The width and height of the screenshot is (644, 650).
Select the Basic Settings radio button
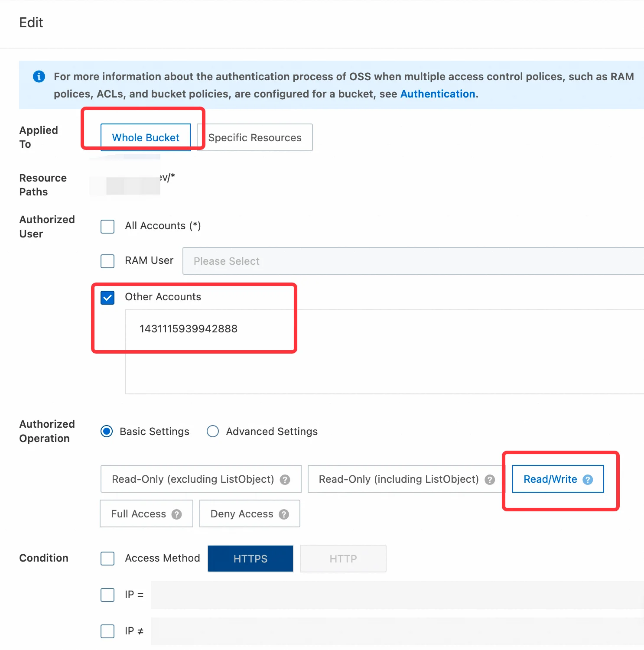click(x=107, y=431)
